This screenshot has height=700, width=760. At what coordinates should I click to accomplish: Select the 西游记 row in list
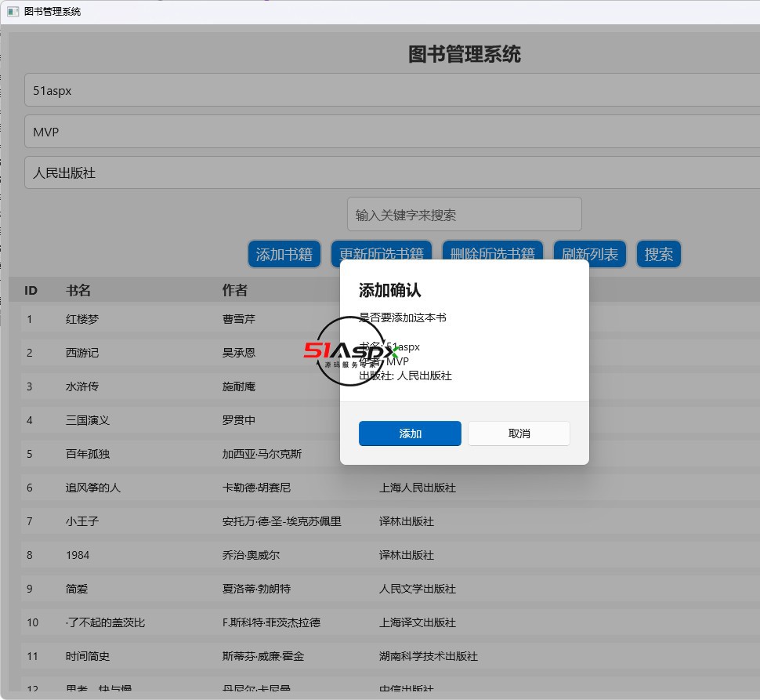tap(82, 353)
